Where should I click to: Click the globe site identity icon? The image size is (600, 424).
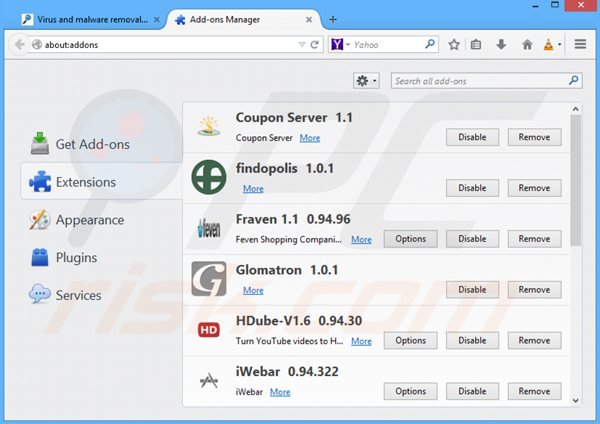tap(37, 45)
